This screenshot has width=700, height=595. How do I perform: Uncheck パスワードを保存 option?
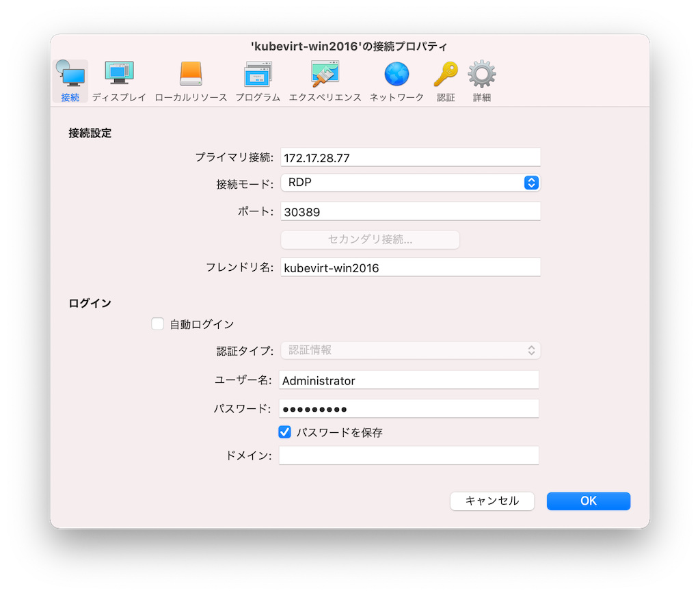click(x=285, y=432)
